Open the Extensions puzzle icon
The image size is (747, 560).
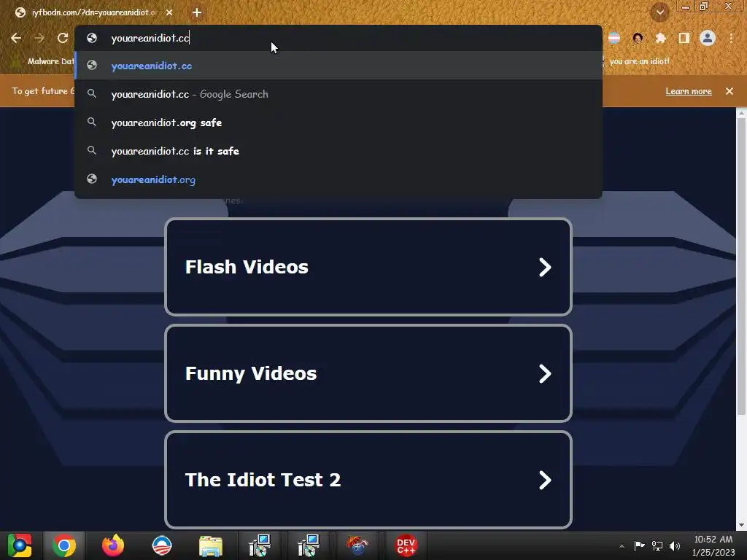[x=660, y=38]
